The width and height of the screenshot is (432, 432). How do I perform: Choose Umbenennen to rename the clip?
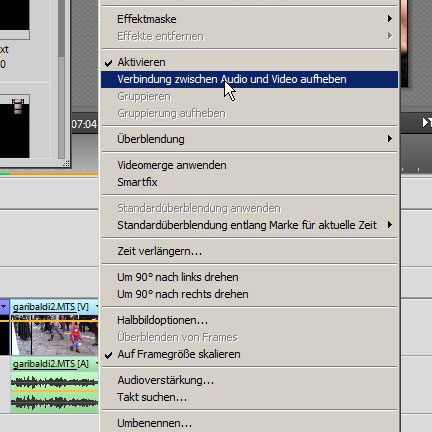coord(249,423)
